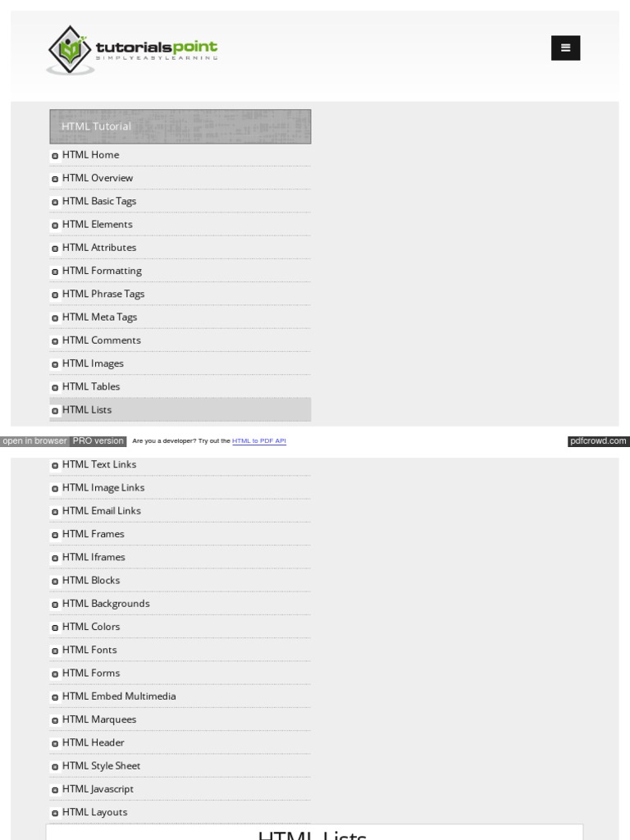
Task: Click the bullet icon beside HTML Colors
Action: [x=55, y=628]
